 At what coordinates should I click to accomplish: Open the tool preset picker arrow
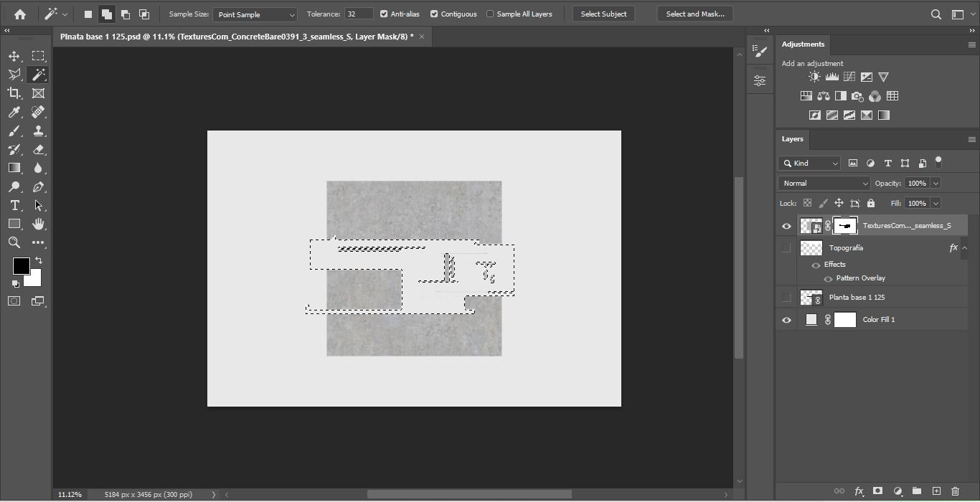(x=65, y=14)
